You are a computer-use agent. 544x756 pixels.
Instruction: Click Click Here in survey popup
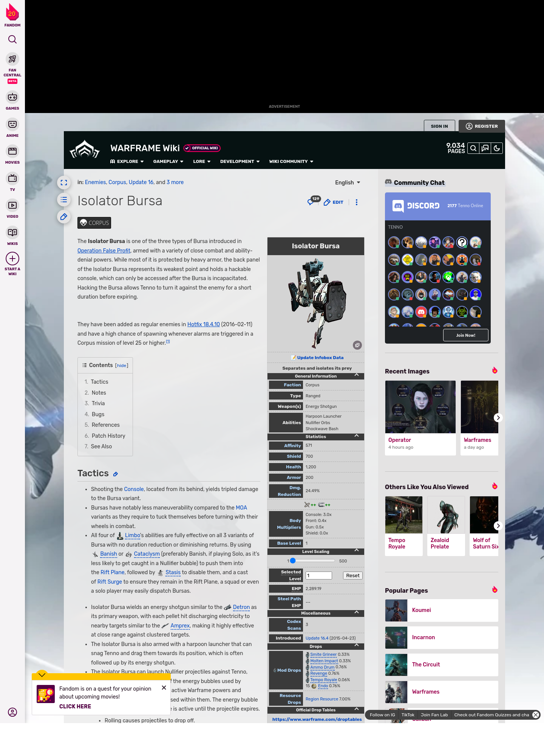tap(75, 706)
